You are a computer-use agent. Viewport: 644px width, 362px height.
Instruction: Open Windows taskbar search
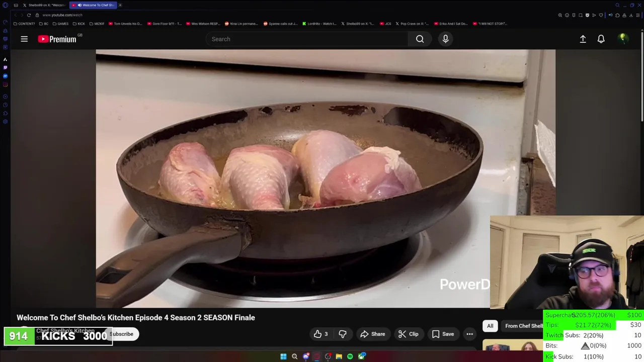[x=294, y=356]
